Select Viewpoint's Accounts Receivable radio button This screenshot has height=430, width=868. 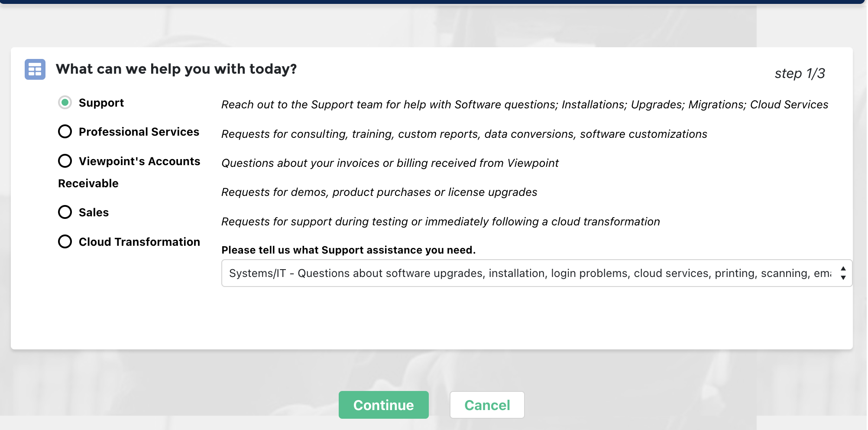pos(65,161)
